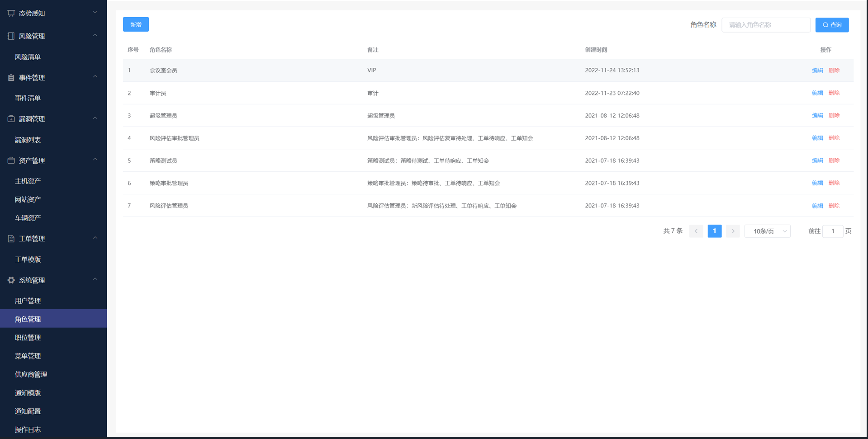Image resolution: width=868 pixels, height=439 pixels.
Task: Delete the 风险评估审批管理员 role
Action: pos(834,138)
